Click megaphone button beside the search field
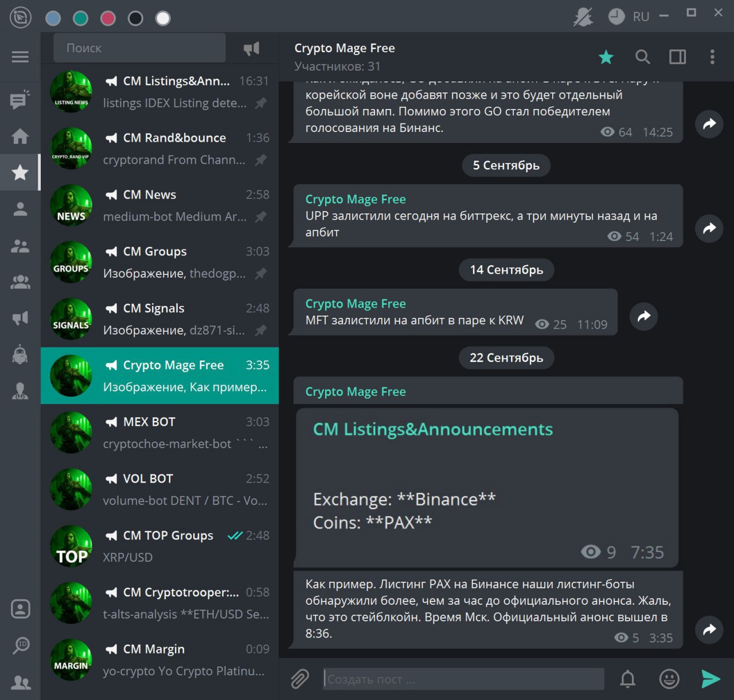The image size is (734, 700). 252,49
